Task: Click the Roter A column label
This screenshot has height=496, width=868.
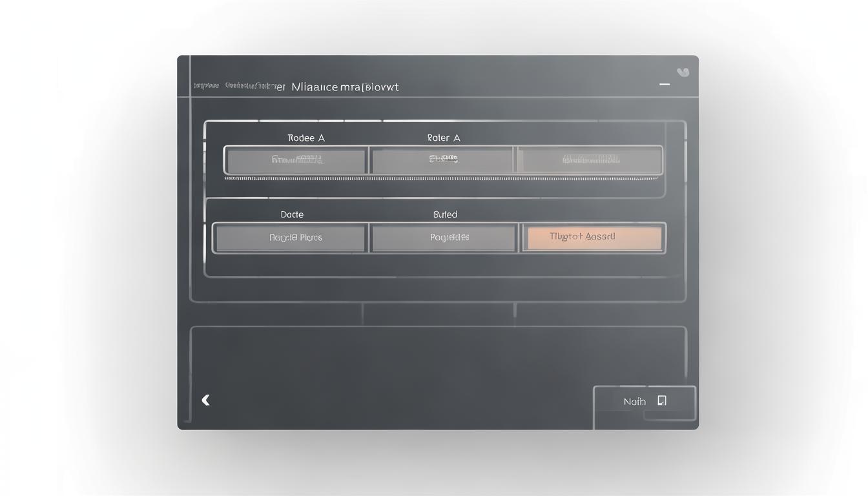Action: pyautogui.click(x=444, y=138)
